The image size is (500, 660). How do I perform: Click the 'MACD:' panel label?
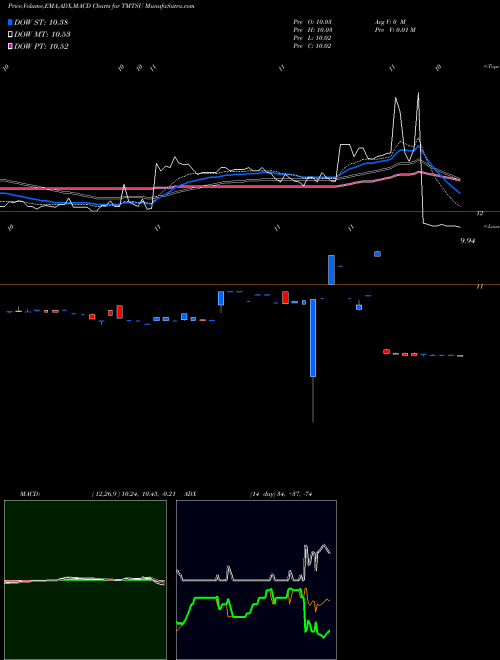pyautogui.click(x=30, y=494)
